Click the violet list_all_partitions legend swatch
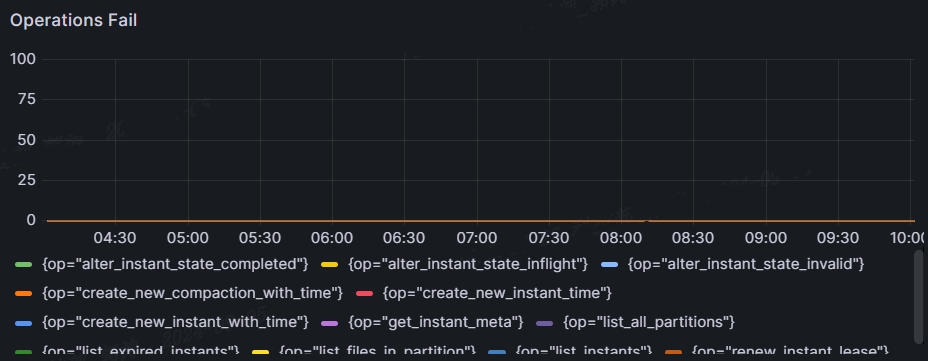The width and height of the screenshot is (928, 361). tap(544, 323)
